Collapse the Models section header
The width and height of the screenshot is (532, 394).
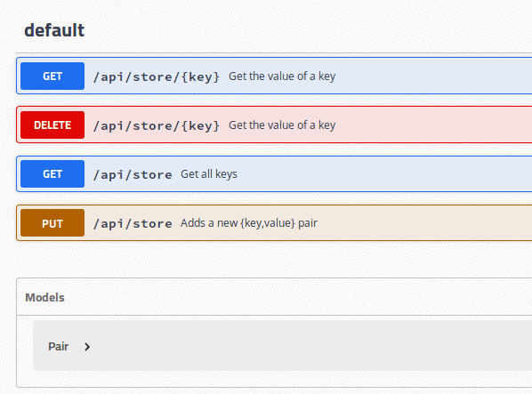tap(44, 297)
